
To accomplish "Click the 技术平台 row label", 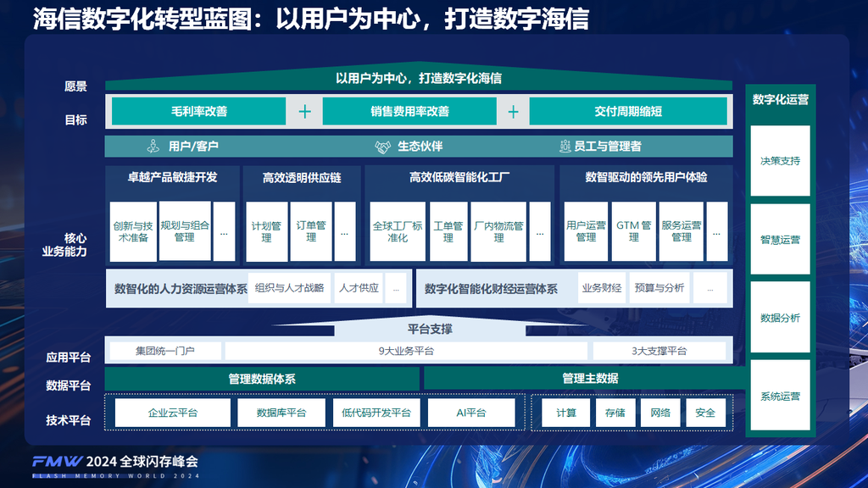I will (x=68, y=420).
